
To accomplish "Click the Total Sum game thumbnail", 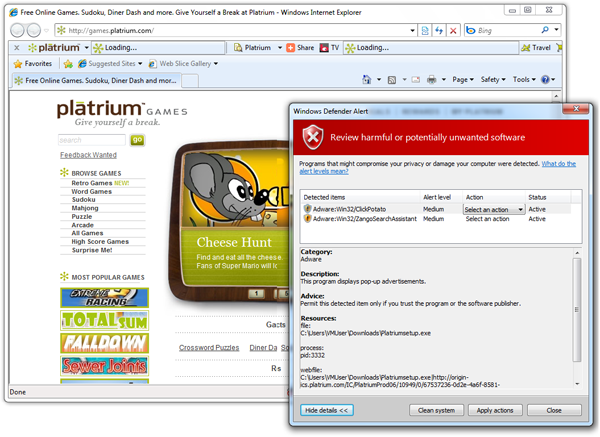I will (104, 320).
